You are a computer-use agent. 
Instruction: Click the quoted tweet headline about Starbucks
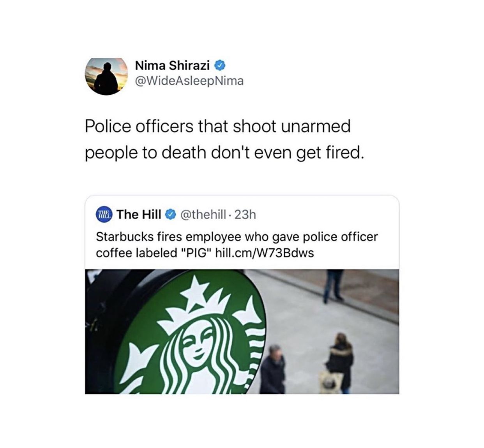click(237, 245)
